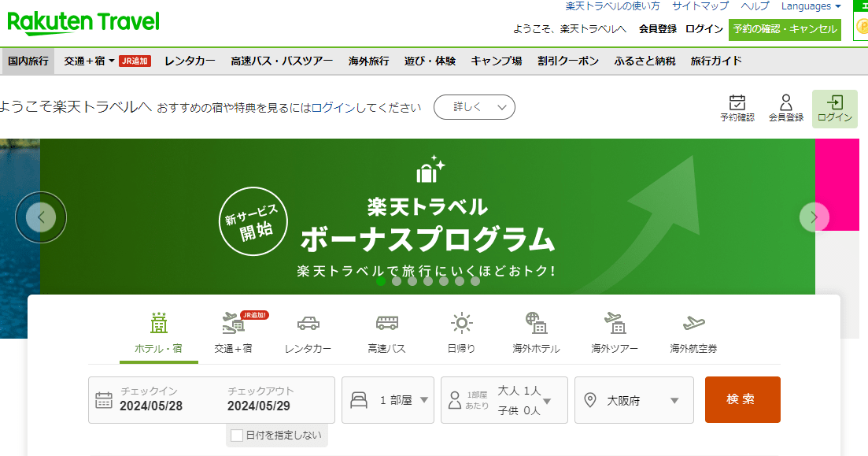This screenshot has width=868, height=456.
Task: Open the 海外ホテル overseas hotel icon
Action: pos(536,324)
